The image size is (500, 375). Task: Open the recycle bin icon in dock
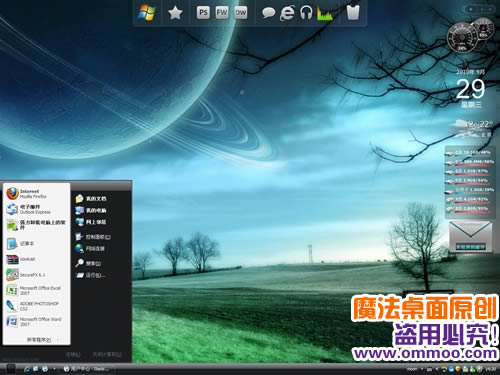[x=353, y=13]
